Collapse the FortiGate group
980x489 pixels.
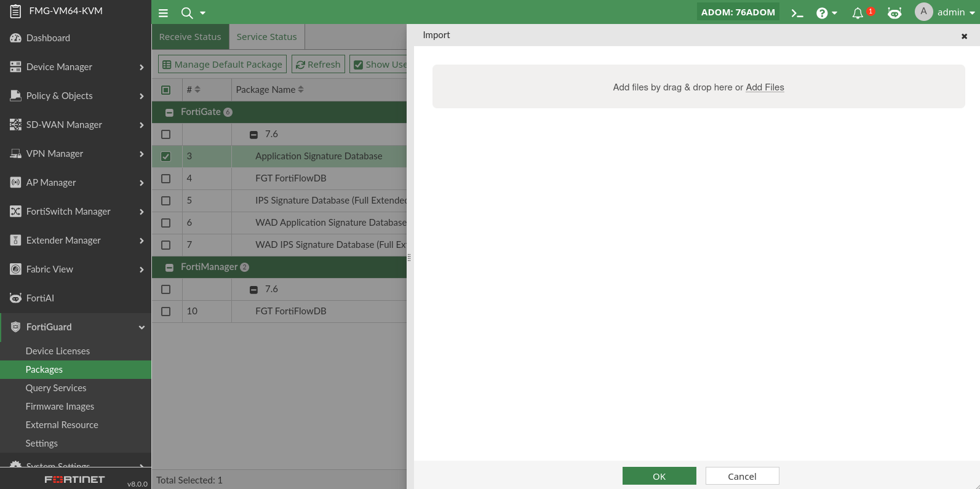(169, 113)
